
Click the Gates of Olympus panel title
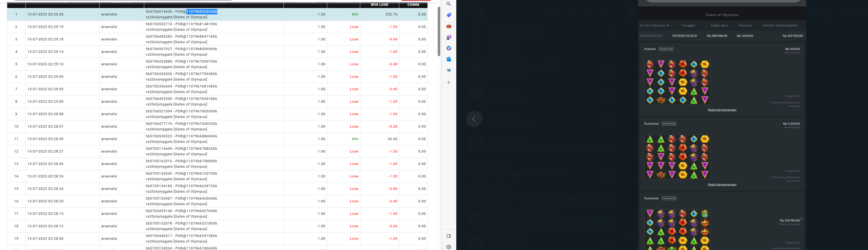(x=722, y=15)
